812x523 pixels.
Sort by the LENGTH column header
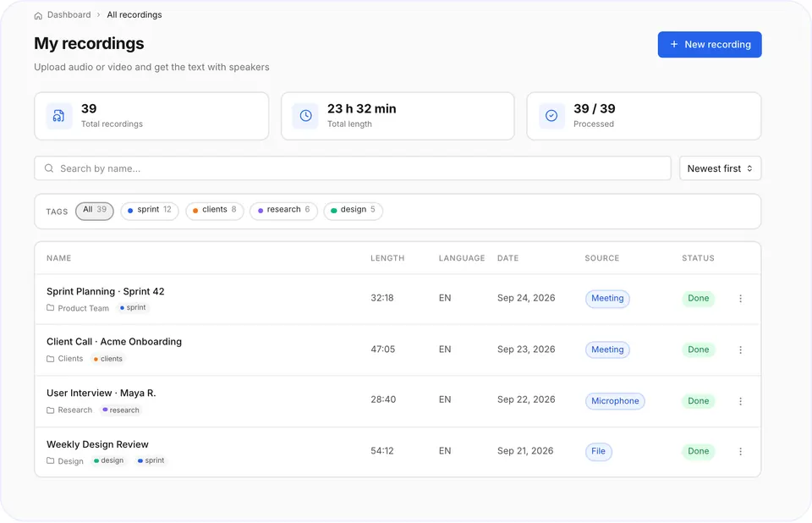pos(387,258)
